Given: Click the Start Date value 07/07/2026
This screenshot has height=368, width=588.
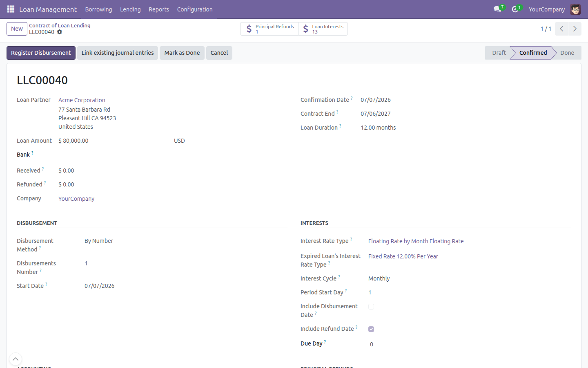Looking at the screenshot, I should coord(100,286).
